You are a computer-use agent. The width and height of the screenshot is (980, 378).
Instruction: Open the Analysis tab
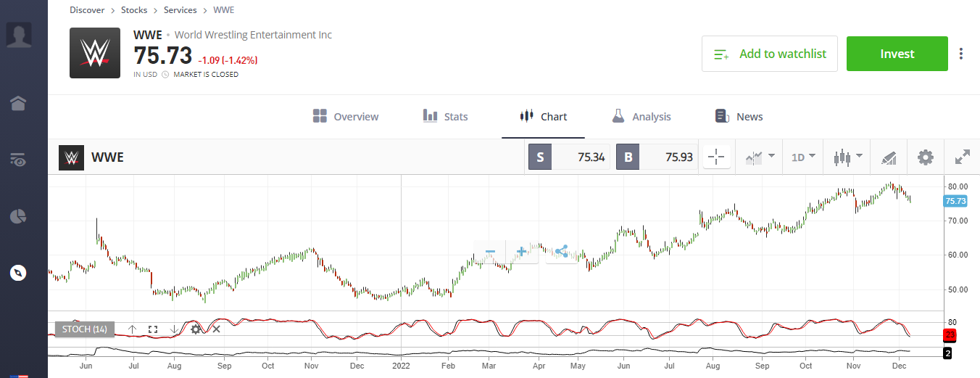coord(641,117)
